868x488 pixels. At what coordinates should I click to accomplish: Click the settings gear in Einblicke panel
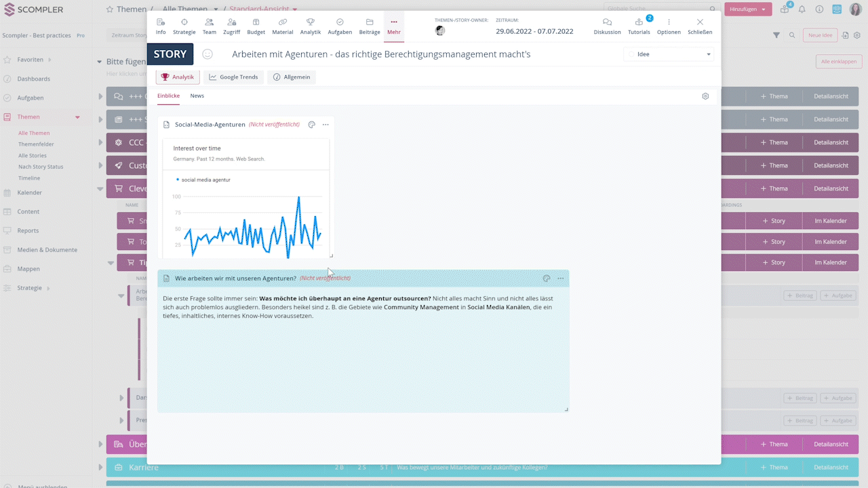705,96
